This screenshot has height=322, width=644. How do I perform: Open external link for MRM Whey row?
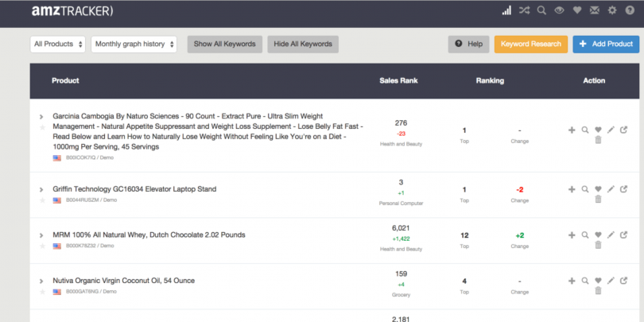pos(623,235)
